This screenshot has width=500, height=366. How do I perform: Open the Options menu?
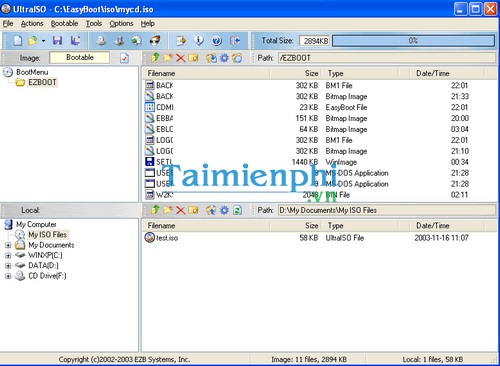coord(121,23)
